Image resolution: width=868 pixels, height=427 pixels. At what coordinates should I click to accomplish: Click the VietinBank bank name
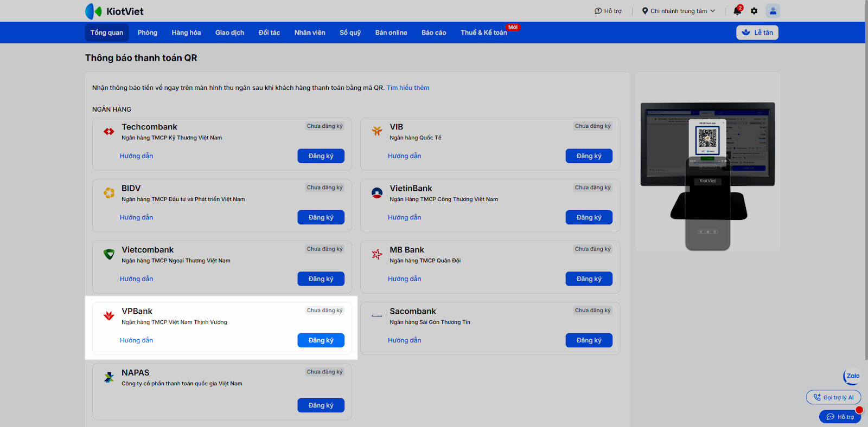[x=411, y=188]
